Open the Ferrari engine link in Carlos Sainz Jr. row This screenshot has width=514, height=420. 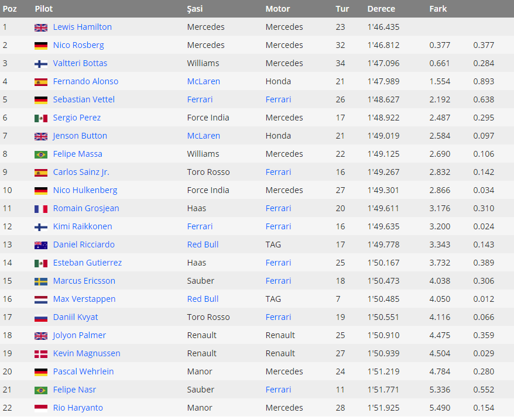point(278,172)
